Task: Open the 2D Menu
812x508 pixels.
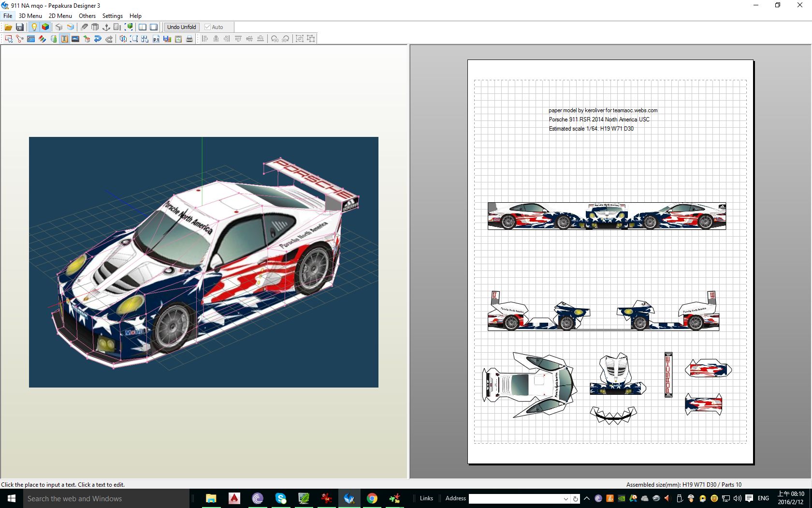Action: pyautogui.click(x=60, y=16)
